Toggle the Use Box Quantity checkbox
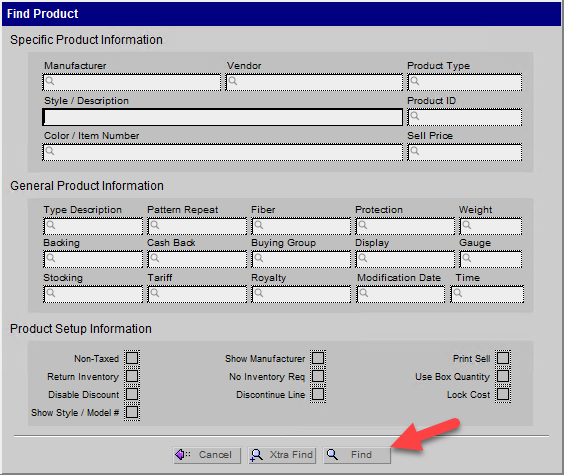This screenshot has height=475, width=564. coord(503,376)
